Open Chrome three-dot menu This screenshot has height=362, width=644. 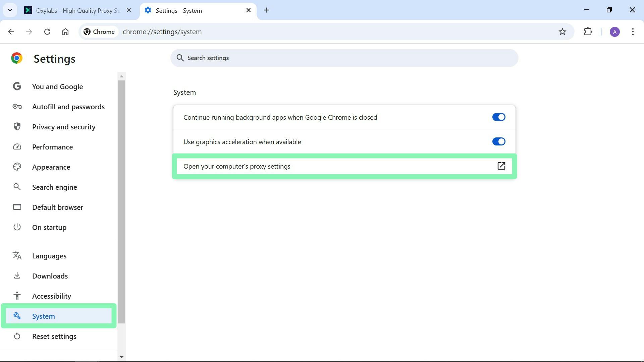click(x=633, y=32)
